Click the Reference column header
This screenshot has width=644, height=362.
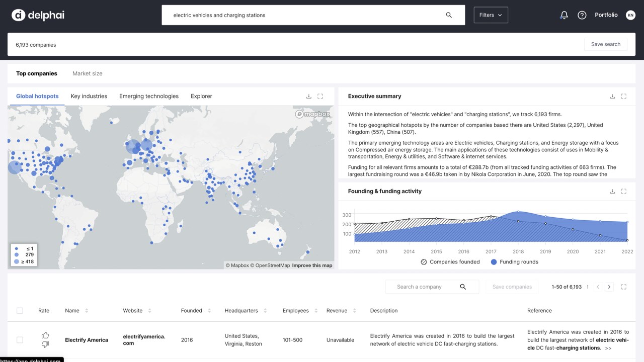point(539,311)
